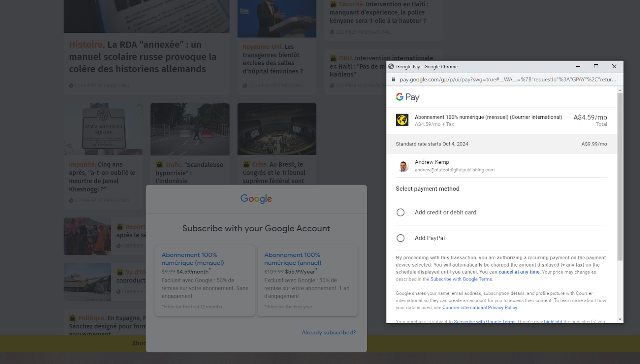This screenshot has width=640, height=364.
Task: Click the A$9.99/mo standard rate value
Action: 594,144
